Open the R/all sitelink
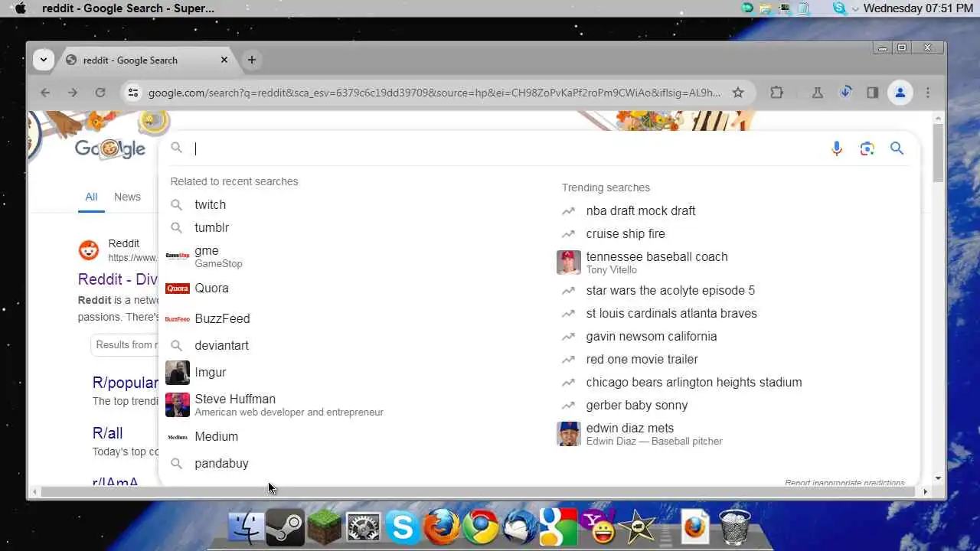This screenshot has width=980, height=551. click(108, 433)
